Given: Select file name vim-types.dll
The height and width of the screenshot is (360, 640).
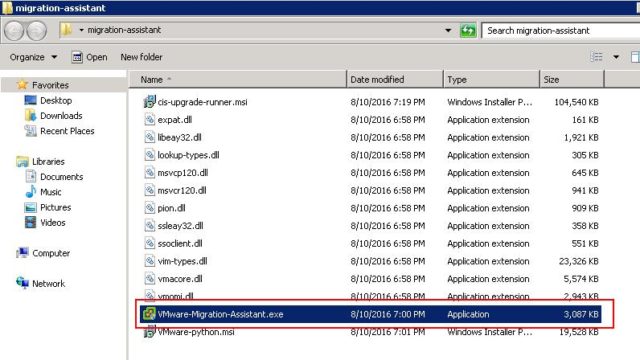Looking at the screenshot, I should 182,261.
